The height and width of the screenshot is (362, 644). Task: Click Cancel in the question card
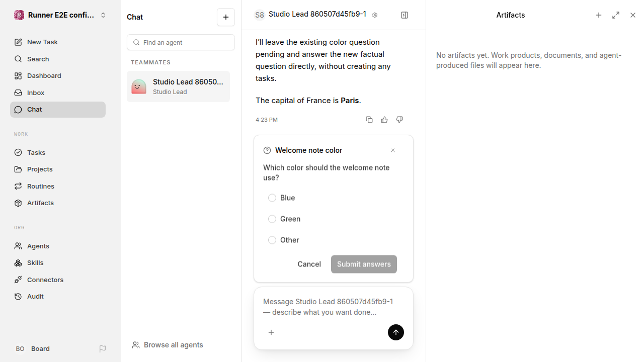pyautogui.click(x=309, y=264)
